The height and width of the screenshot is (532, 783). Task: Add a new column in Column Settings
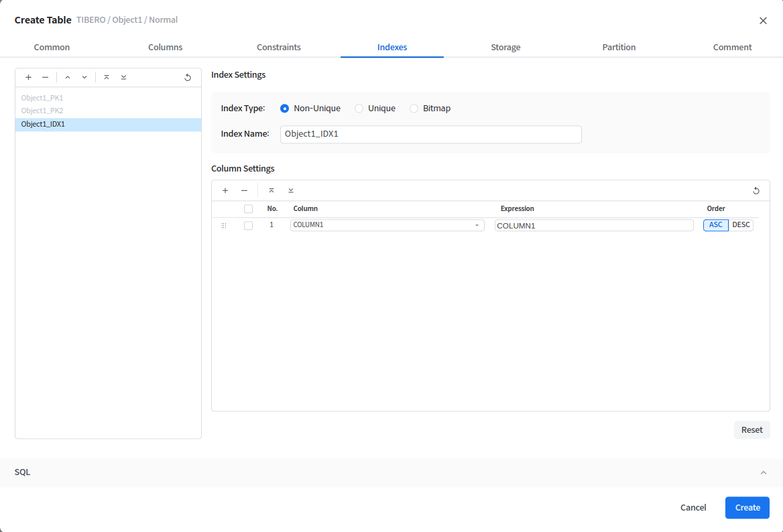point(225,191)
